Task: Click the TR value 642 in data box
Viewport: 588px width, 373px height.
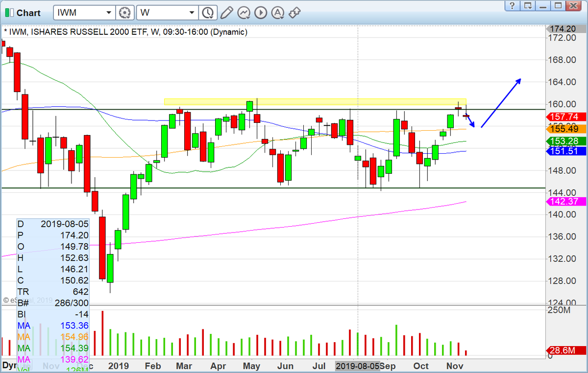Action: click(81, 292)
